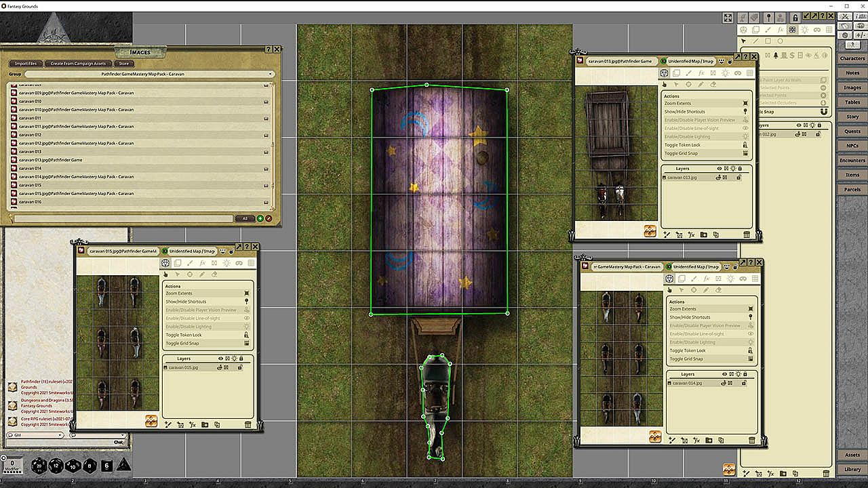
Task: Click the All filter button in Images
Action: [x=244, y=218]
